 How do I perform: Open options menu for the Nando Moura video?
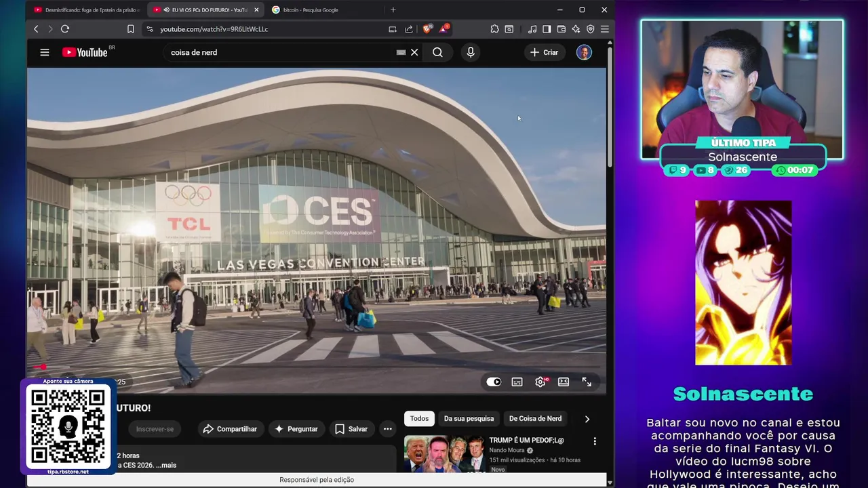point(595,441)
